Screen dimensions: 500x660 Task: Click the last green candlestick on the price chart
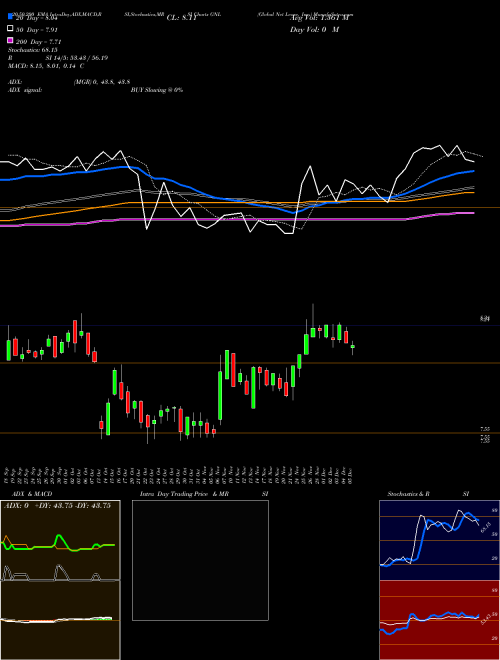(x=353, y=347)
